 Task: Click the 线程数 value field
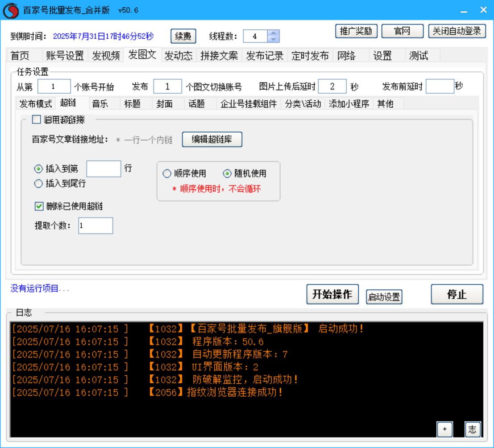point(255,36)
